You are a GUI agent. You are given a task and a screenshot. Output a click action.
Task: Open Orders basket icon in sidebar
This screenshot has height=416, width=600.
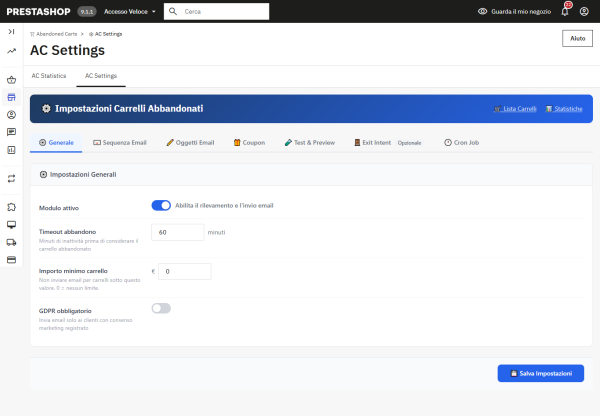click(x=11, y=80)
